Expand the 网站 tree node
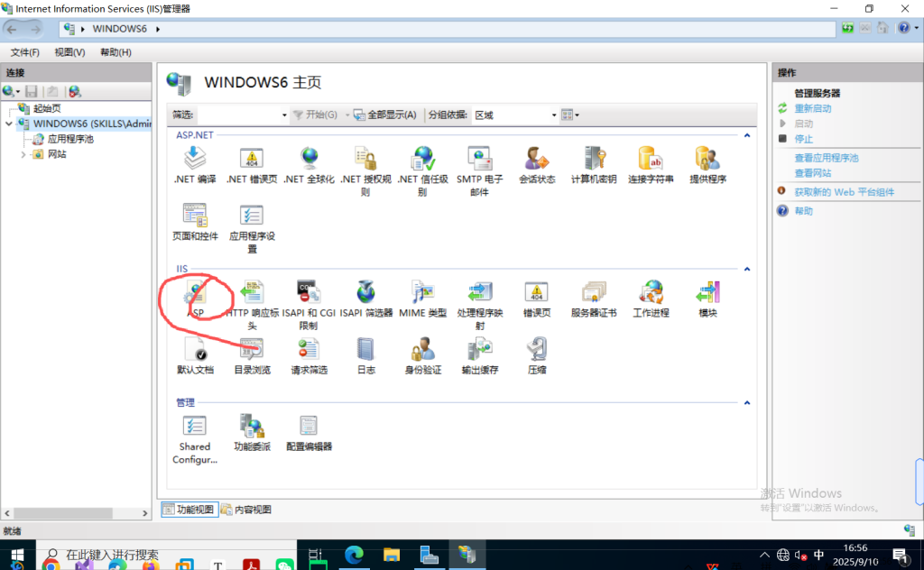Image resolution: width=924 pixels, height=570 pixels. (x=23, y=154)
